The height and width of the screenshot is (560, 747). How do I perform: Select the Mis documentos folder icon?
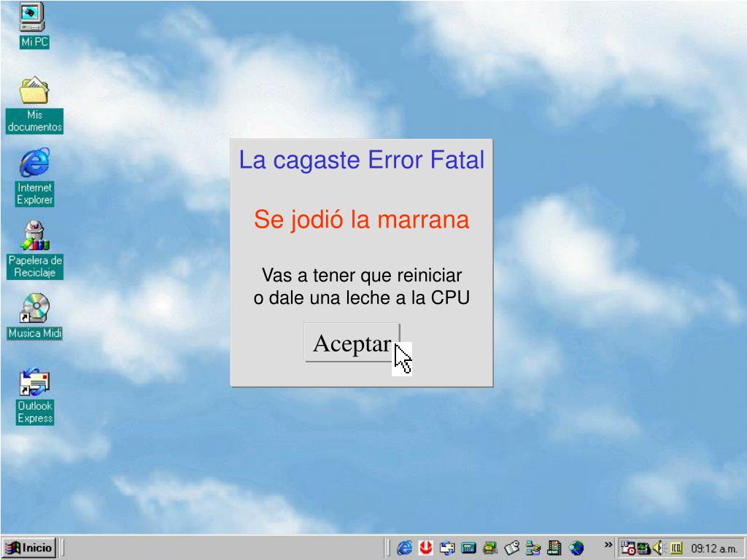click(x=34, y=104)
